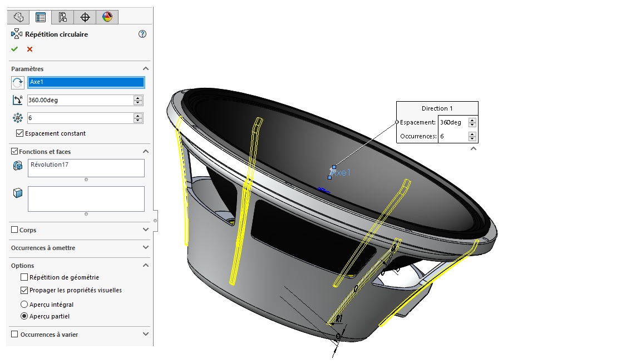Click the 360.00deg angle spinner arrows
The height and width of the screenshot is (364, 641).
(138, 100)
